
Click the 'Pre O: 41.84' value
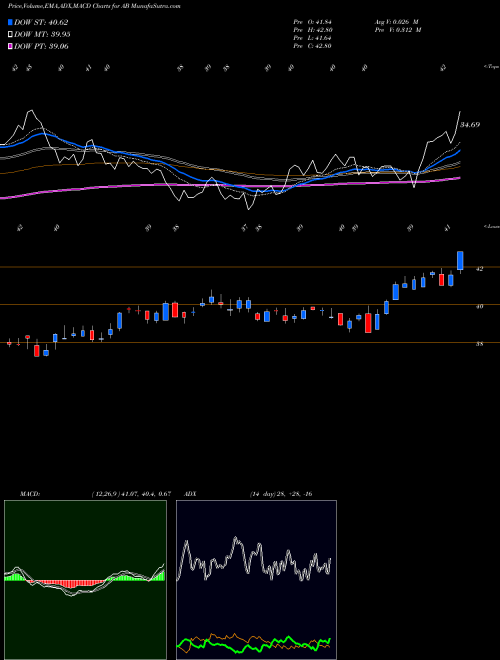click(x=312, y=22)
